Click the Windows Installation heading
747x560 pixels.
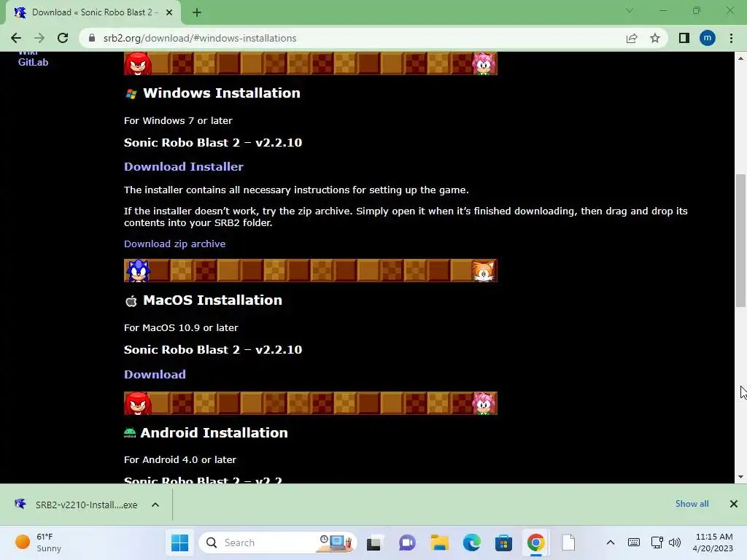click(x=222, y=93)
